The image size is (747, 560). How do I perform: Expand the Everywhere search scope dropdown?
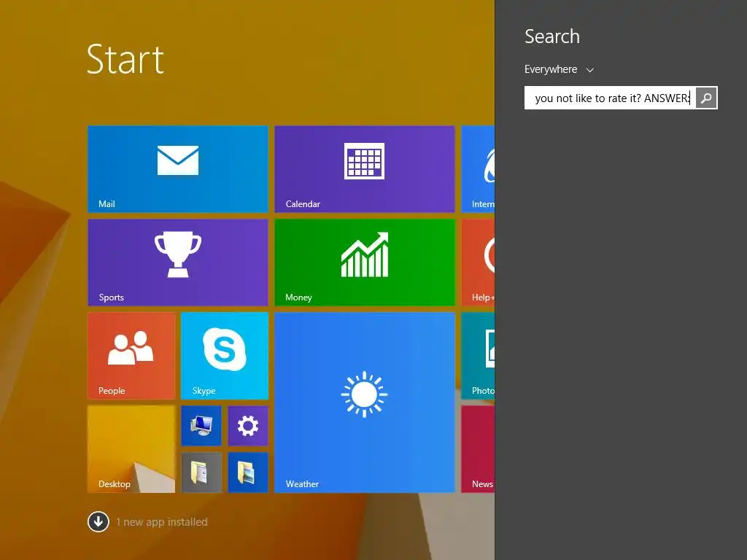pos(560,69)
